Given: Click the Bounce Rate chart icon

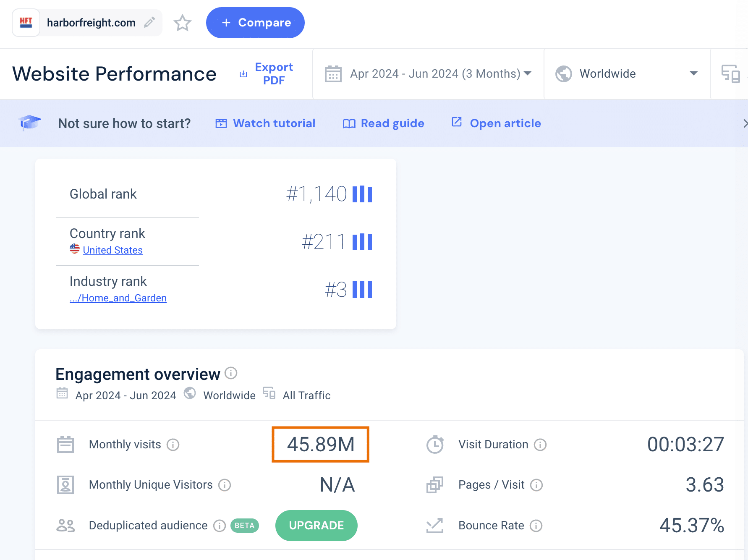Looking at the screenshot, I should click(435, 526).
